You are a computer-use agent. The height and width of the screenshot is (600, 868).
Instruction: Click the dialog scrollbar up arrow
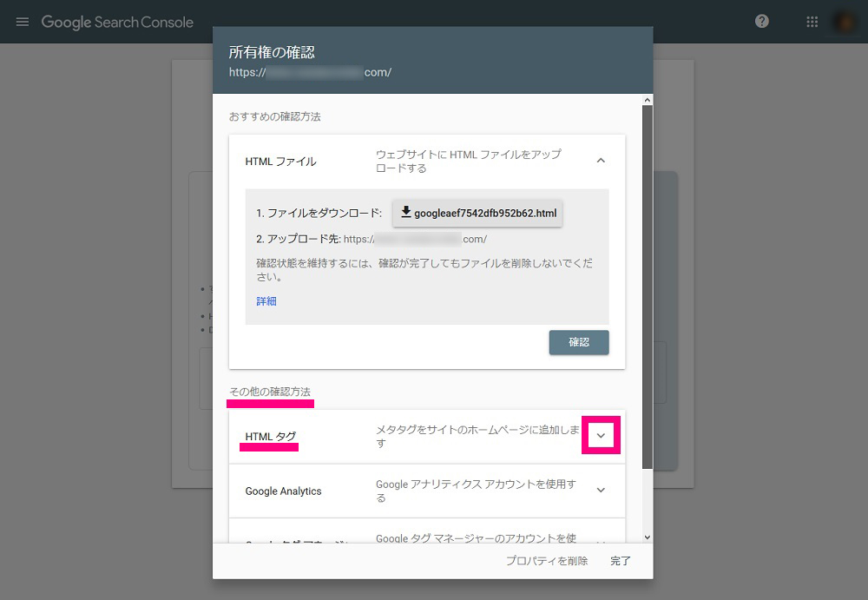[648, 100]
